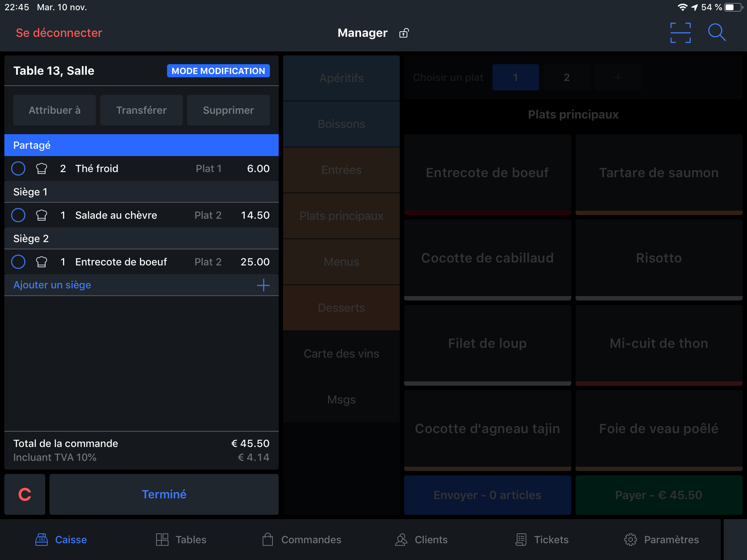Screen dimensions: 747x560
Task: Open the Apéritifs category
Action: (x=341, y=78)
